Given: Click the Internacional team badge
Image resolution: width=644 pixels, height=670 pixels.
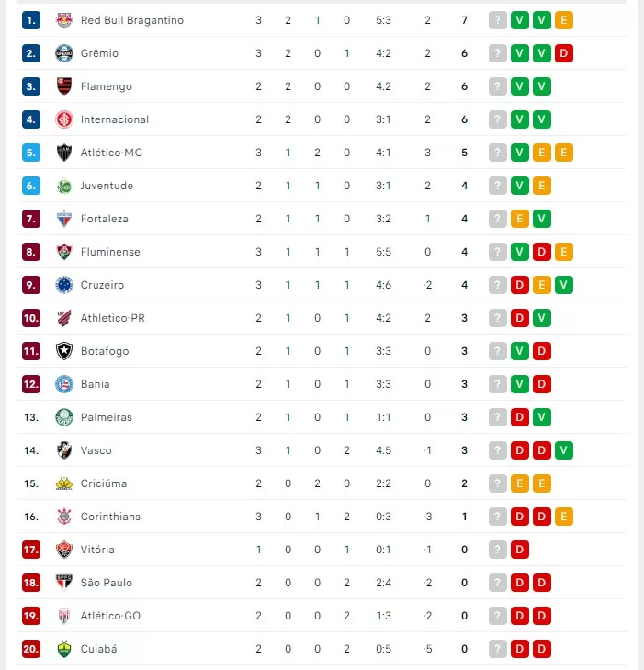Looking at the screenshot, I should [x=64, y=119].
